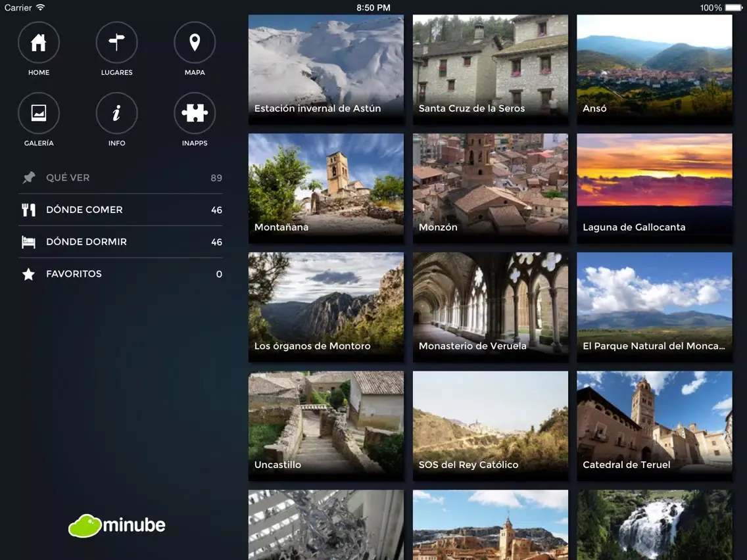Click the HOME label
Screen dimensions: 747x560
click(x=39, y=72)
